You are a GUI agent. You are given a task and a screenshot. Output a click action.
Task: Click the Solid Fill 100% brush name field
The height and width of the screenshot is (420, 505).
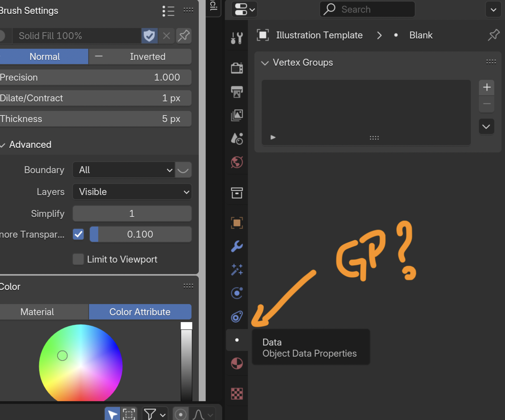77,36
